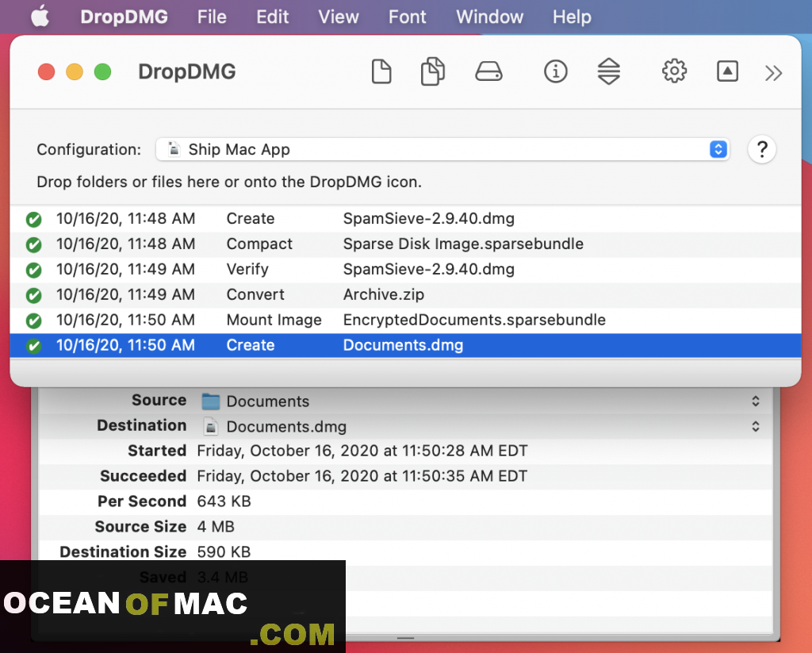Open the Apple menu
Viewport: 812px width, 653px height.
[40, 17]
